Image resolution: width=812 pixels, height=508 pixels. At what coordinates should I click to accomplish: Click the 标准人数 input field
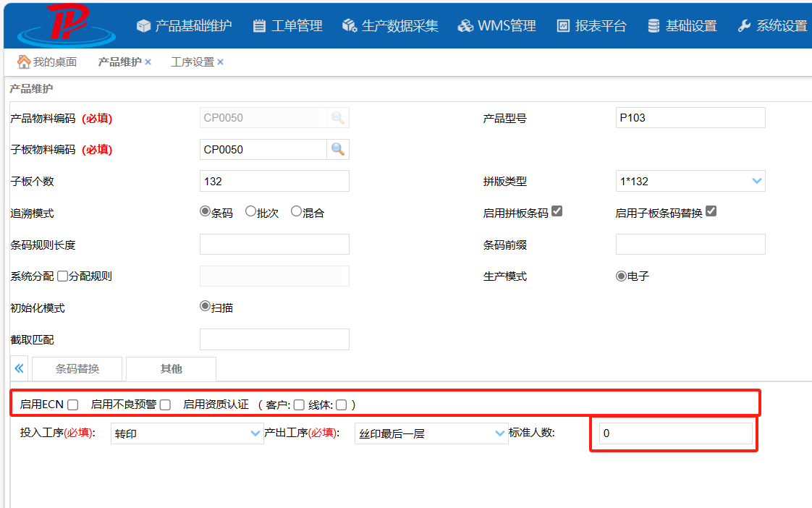click(x=676, y=433)
